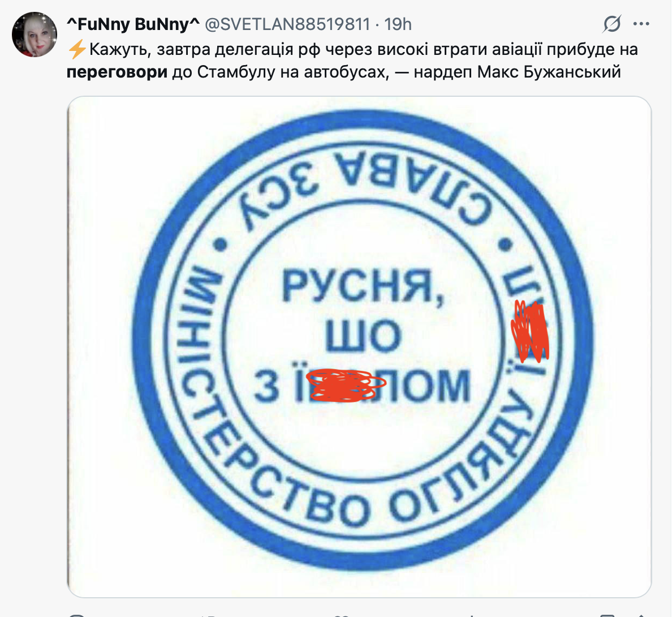Open the ^FuNny BuNny^ profile avatar
Image resolution: width=672 pixels, height=617 pixels.
tap(35, 35)
